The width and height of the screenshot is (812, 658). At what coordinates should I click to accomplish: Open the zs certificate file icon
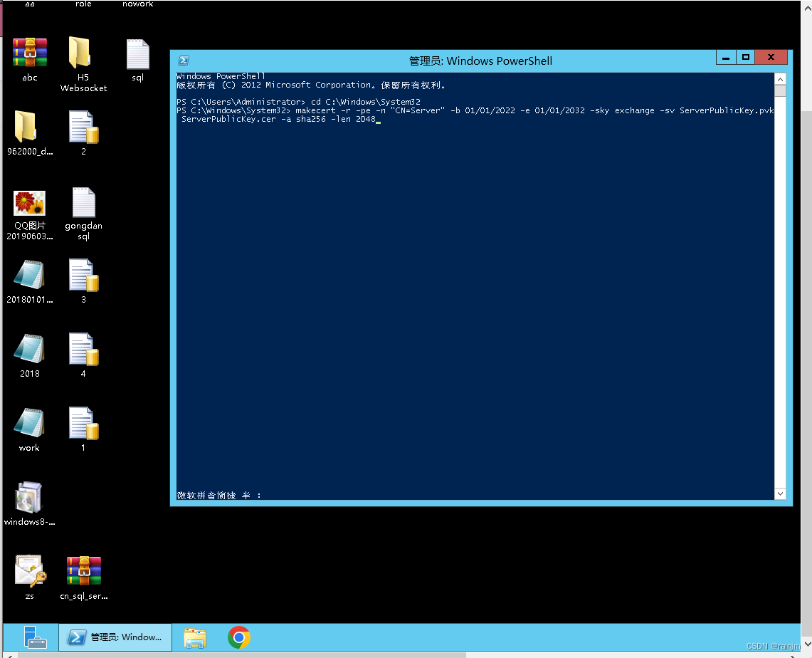coord(30,571)
